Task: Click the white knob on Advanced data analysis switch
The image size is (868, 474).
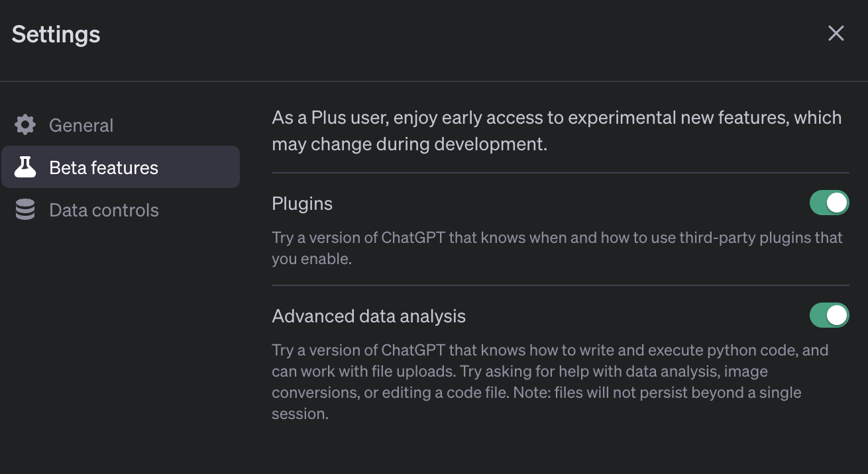Action: 837,316
